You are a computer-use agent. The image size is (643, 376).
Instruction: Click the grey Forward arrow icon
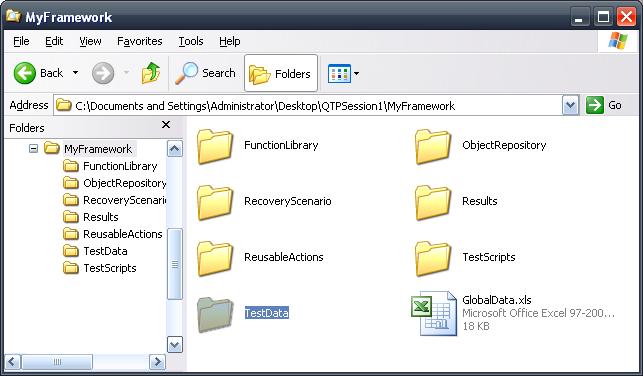[x=103, y=73]
